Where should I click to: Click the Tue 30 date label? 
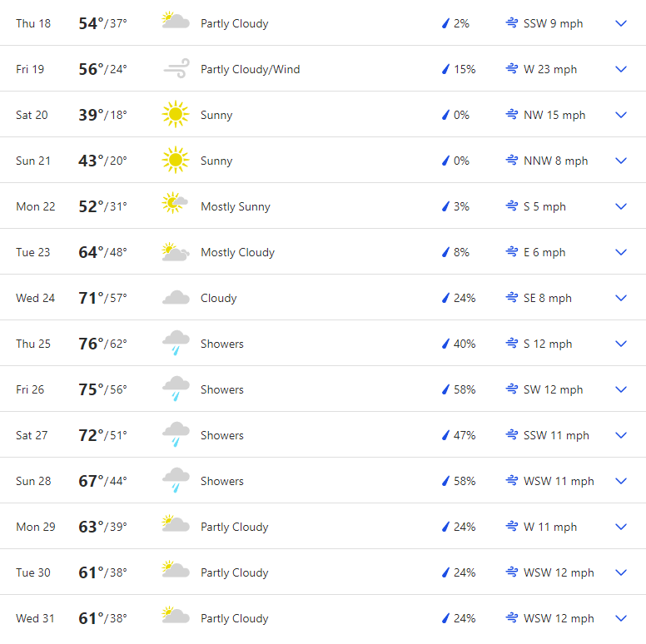(x=33, y=572)
